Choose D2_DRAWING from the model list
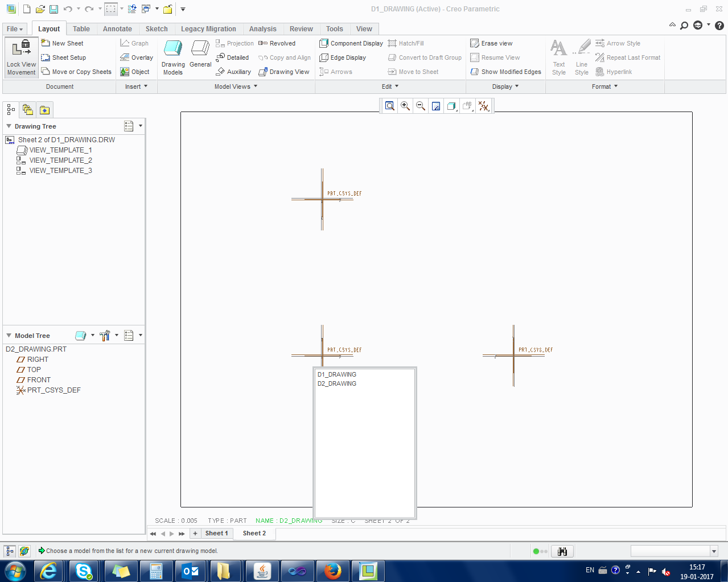728x582 pixels. [x=337, y=383]
